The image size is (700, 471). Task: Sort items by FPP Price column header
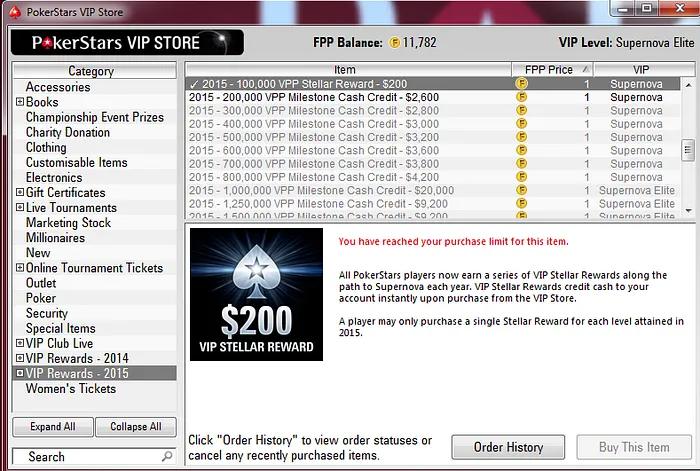click(552, 70)
